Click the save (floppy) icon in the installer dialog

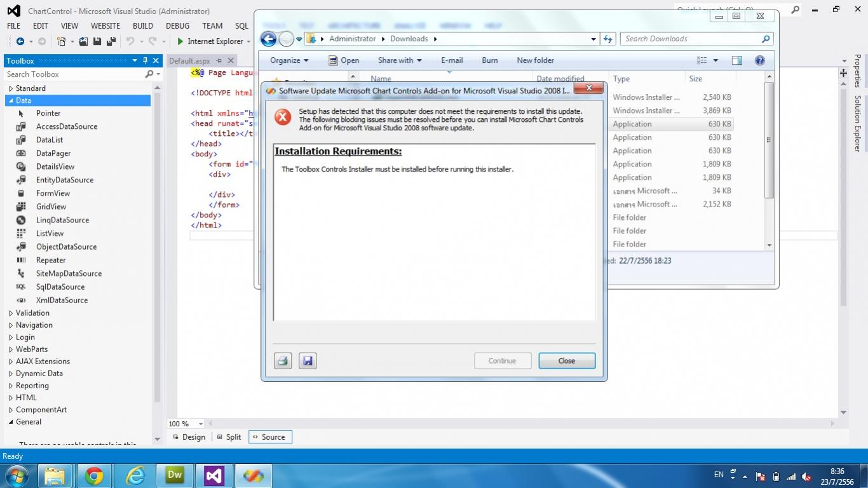[x=308, y=361]
